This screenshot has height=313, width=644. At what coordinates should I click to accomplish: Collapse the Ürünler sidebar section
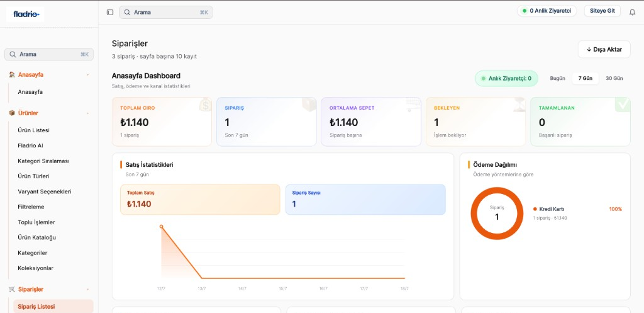pos(87,113)
